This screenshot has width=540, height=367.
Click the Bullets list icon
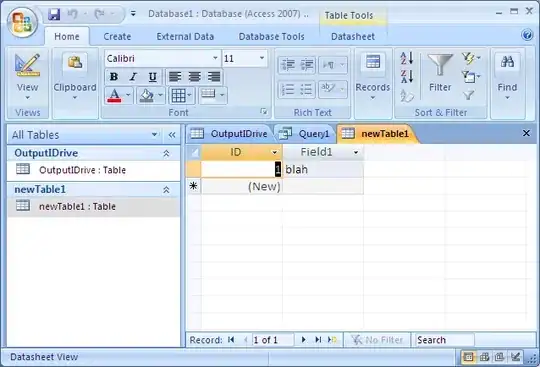[x=307, y=90]
